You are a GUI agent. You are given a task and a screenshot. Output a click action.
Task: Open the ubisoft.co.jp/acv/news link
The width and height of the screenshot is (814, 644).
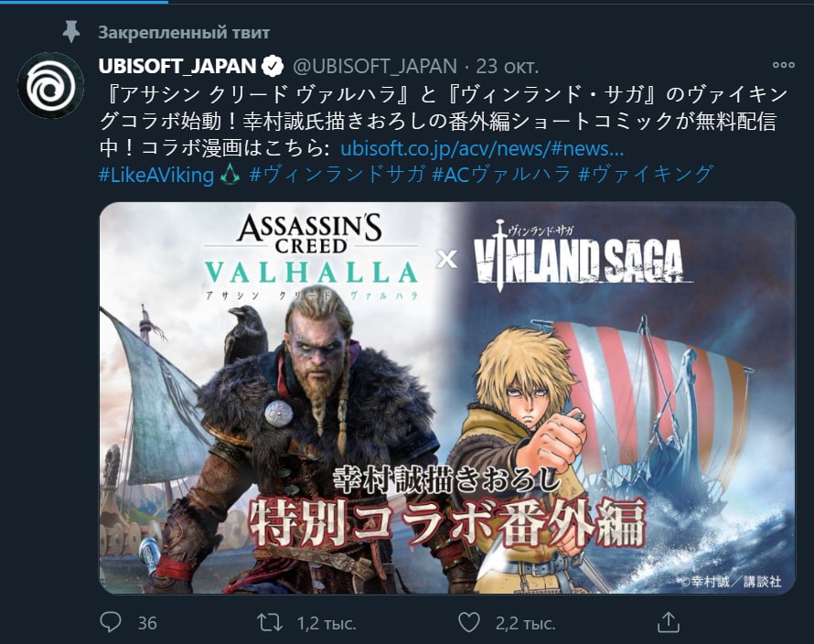pyautogui.click(x=482, y=149)
